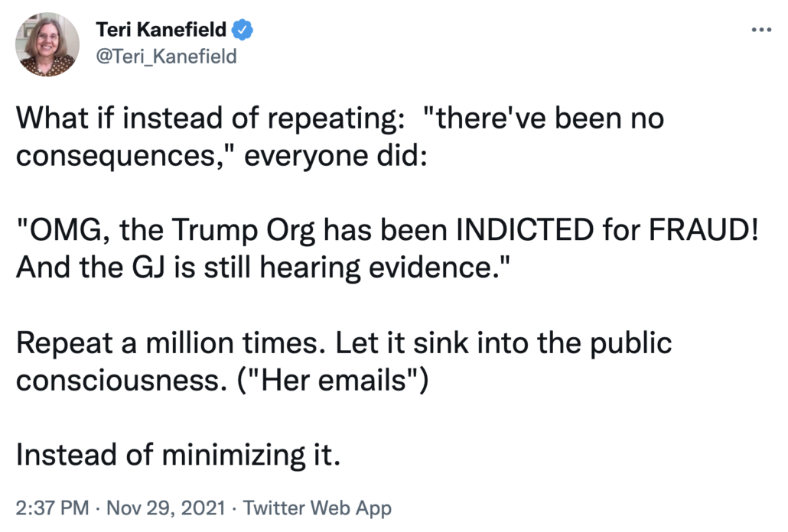Screen dimensions: 788x532
Task: Click the final line 'Instead of minimizing it.'
Action: [178, 455]
